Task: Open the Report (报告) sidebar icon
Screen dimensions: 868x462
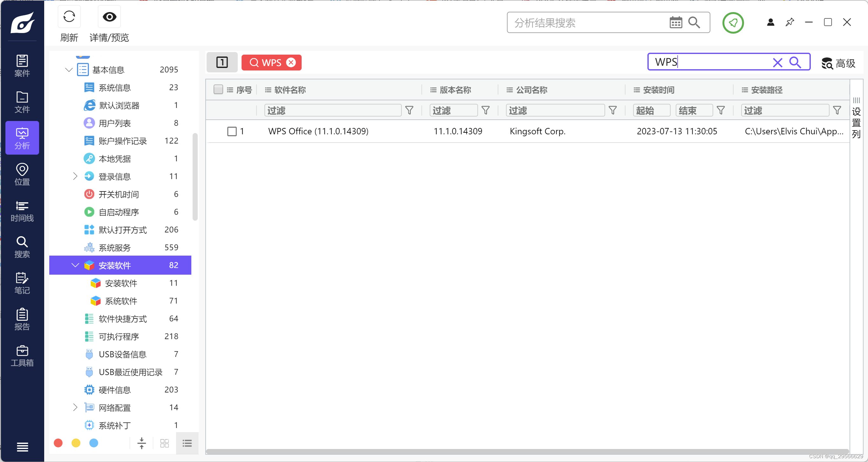Action: point(22,319)
